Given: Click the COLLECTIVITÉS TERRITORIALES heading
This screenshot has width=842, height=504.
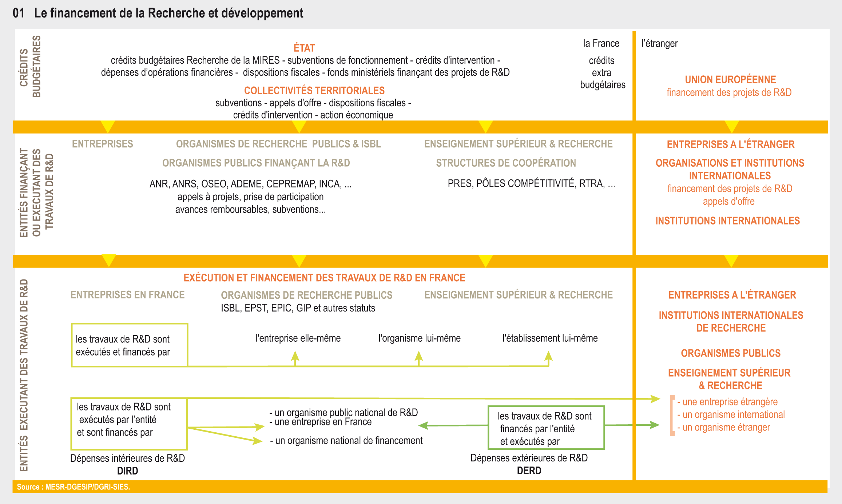Looking at the screenshot, I should [x=314, y=91].
